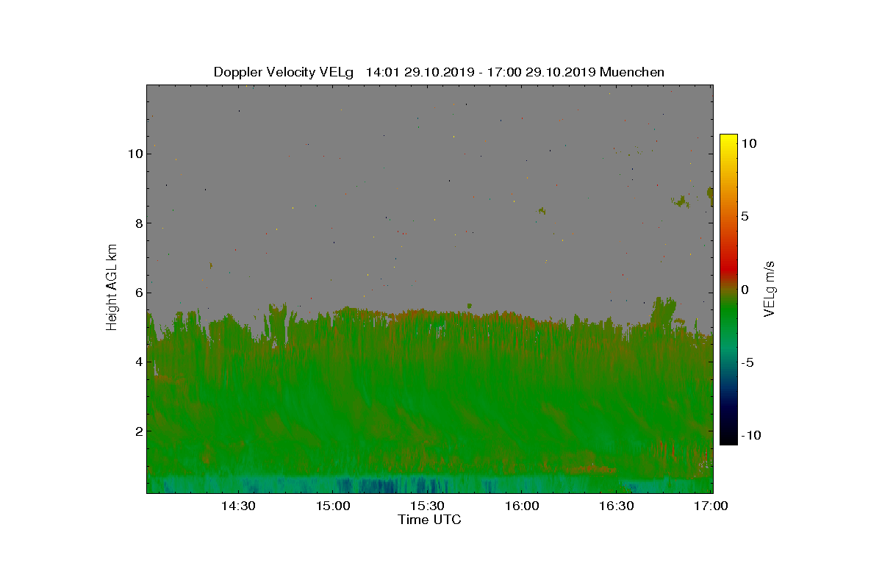Click the '17:00' time tick label
This screenshot has height=588, width=882.
pyautogui.click(x=711, y=506)
